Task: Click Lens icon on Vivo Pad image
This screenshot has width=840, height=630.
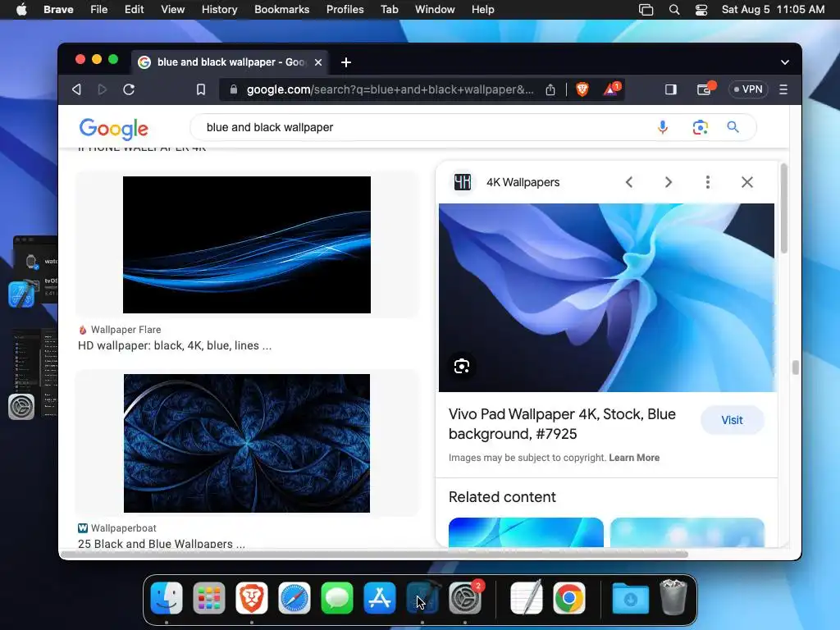Action: coord(462,367)
